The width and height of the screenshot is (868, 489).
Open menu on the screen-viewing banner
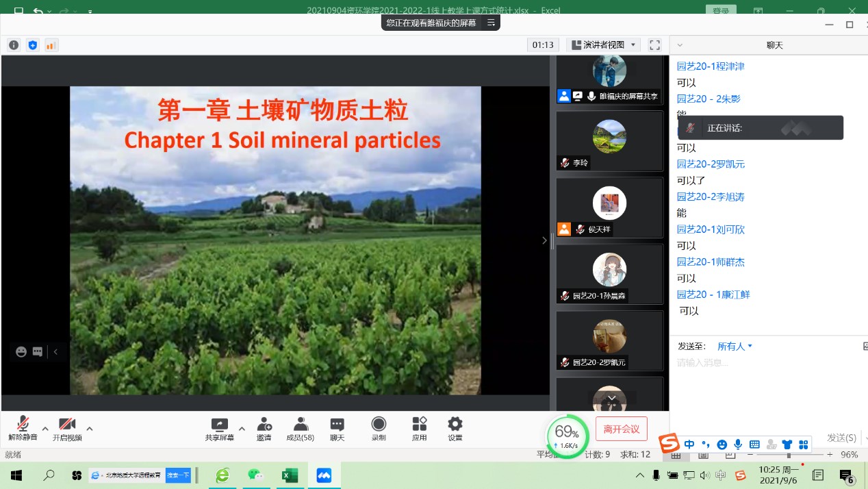pos(491,23)
